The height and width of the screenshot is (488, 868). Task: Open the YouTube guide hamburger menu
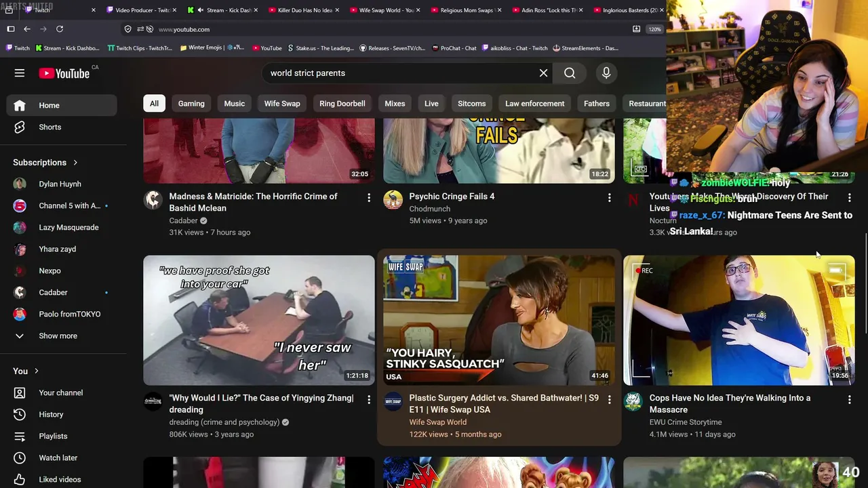[20, 73]
